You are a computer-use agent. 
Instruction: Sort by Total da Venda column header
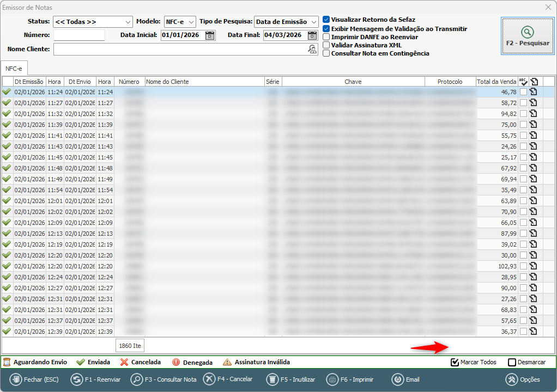[x=496, y=82]
